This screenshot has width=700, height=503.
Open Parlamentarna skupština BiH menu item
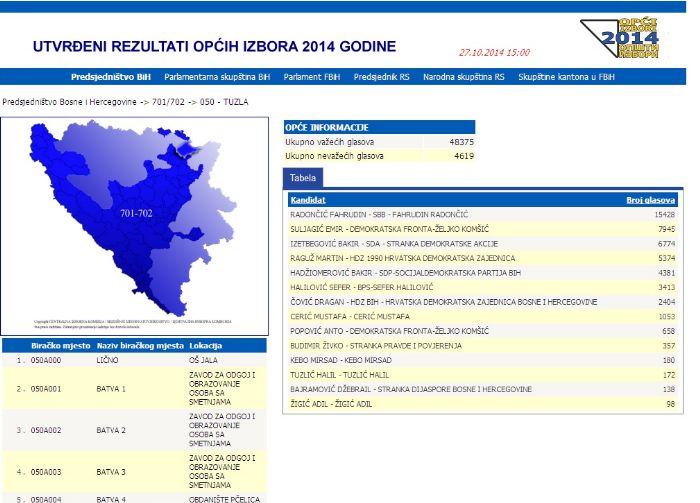(217, 77)
